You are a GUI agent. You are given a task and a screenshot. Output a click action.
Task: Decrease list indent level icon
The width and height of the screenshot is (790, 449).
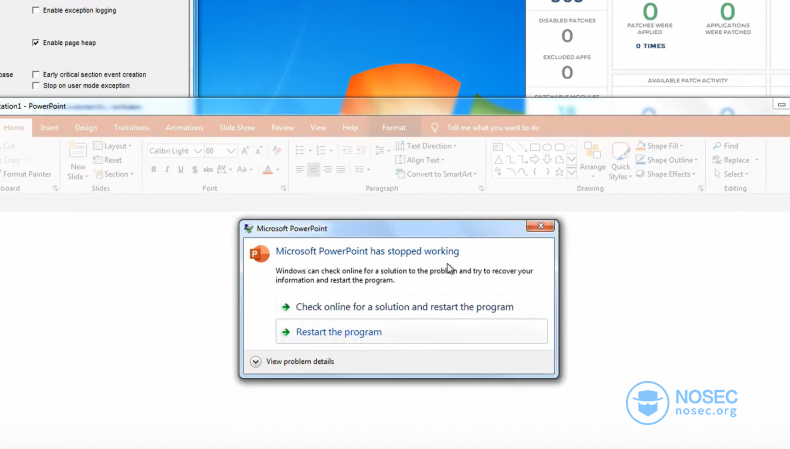pyautogui.click(x=347, y=150)
